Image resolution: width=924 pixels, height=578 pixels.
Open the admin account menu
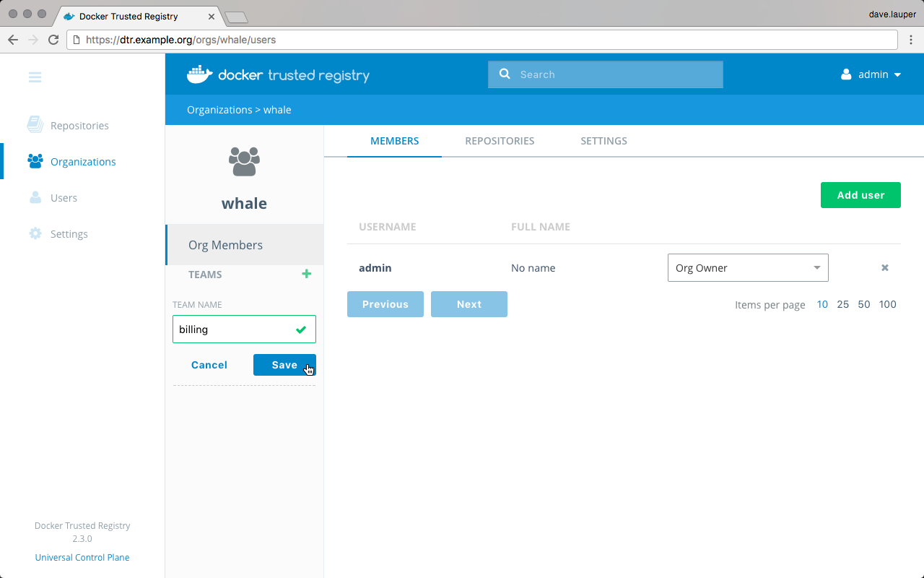click(x=871, y=74)
